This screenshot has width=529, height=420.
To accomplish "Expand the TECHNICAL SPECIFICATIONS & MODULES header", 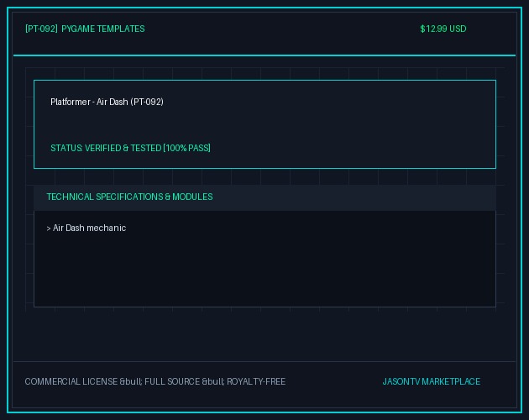I will click(x=129, y=197).
